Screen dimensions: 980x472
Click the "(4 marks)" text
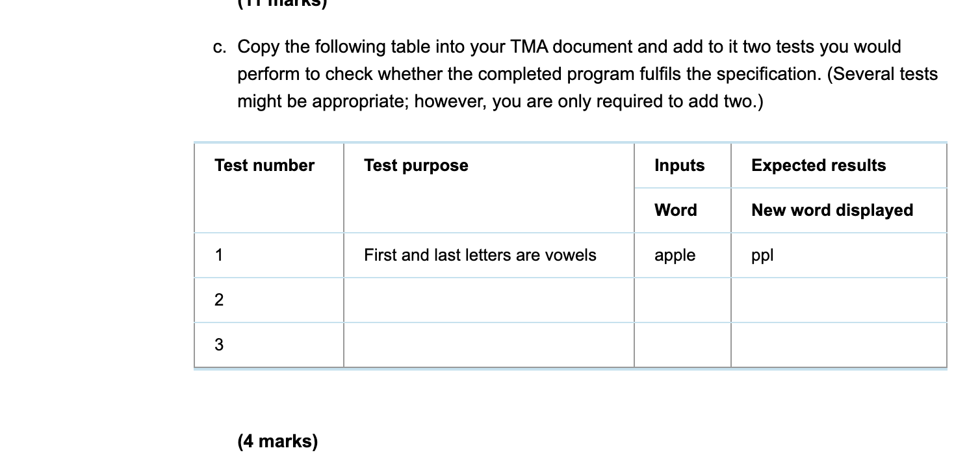click(x=277, y=441)
